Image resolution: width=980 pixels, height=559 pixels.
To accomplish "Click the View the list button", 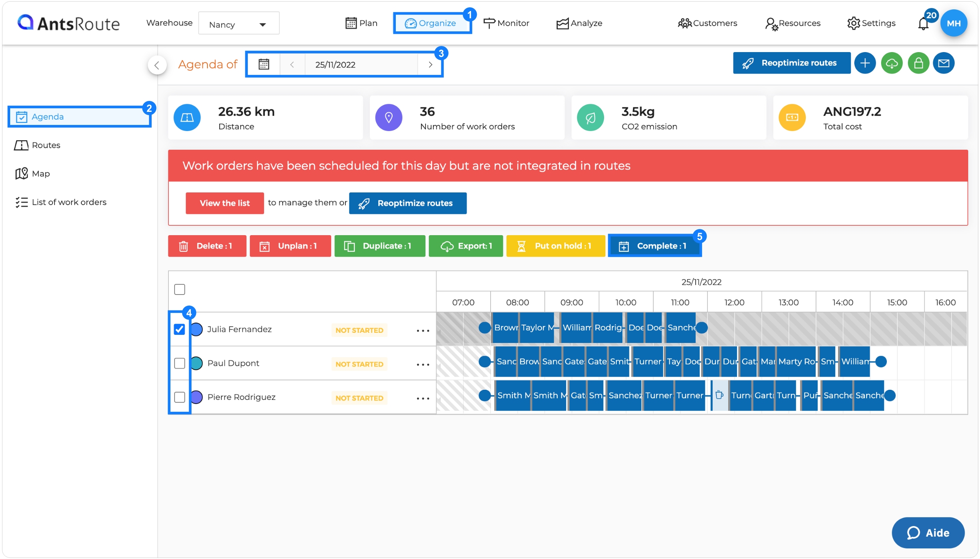I will point(225,203).
